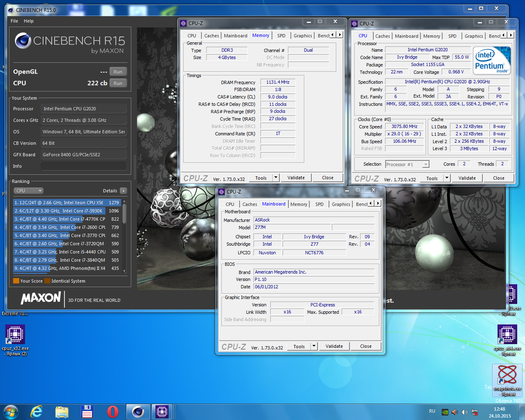Viewport: 525px width, 420px height.
Task: Select ranking row AMD Phenom II X4
Action: click(x=67, y=268)
